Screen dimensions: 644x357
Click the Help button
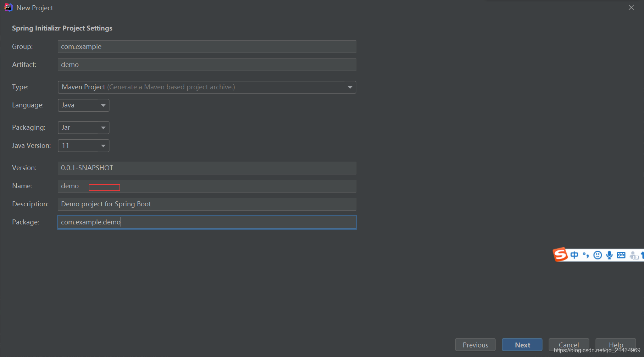pyautogui.click(x=616, y=345)
